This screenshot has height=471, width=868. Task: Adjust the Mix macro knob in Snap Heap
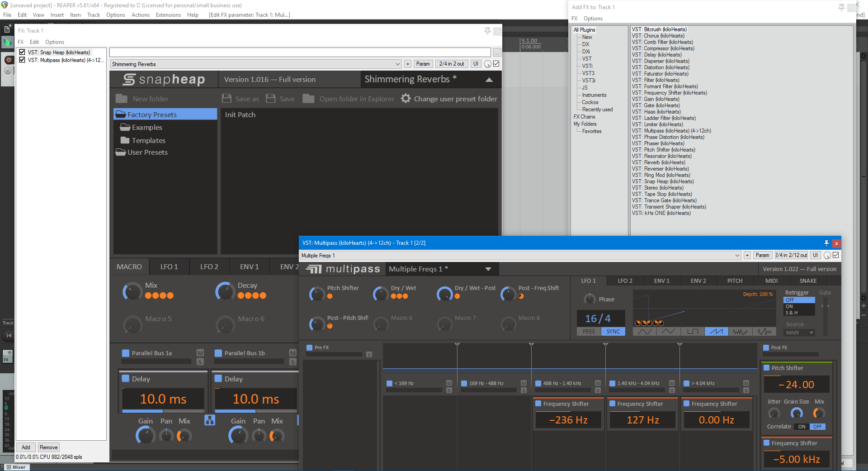pyautogui.click(x=132, y=291)
